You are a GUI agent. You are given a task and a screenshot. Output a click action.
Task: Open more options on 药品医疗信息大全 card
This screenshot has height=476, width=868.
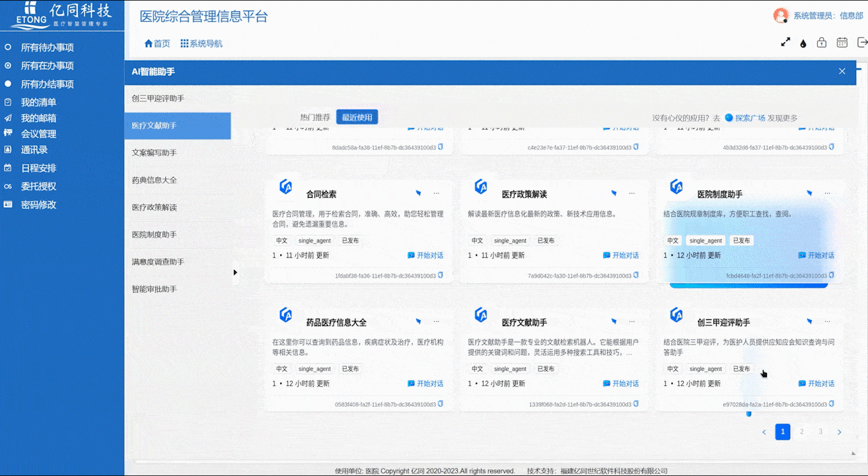click(436, 321)
